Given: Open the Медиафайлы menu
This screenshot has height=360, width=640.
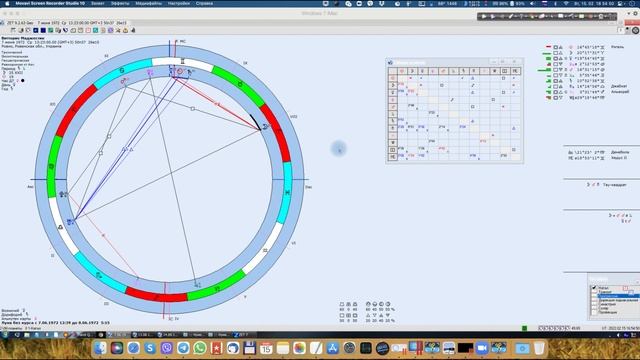Looking at the screenshot, I should pyautogui.click(x=149, y=3).
